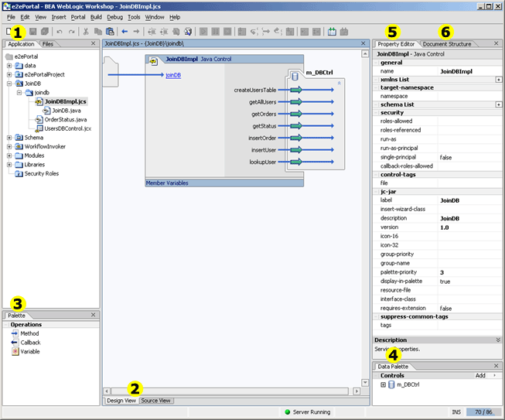505x420 pixels.
Task: Click the Redo toolbar icon
Action: click(x=71, y=32)
